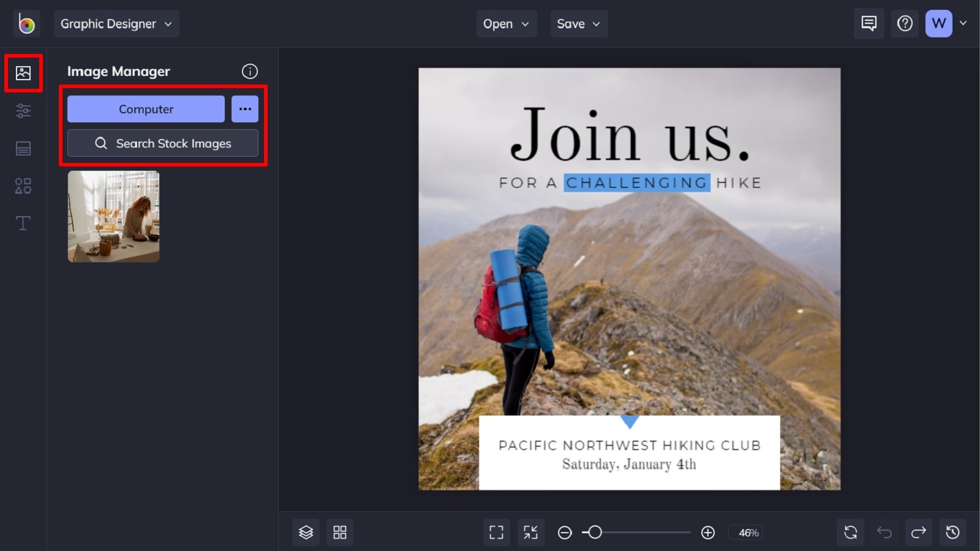Open the version history icon
The image size is (980, 551).
pyautogui.click(x=953, y=532)
